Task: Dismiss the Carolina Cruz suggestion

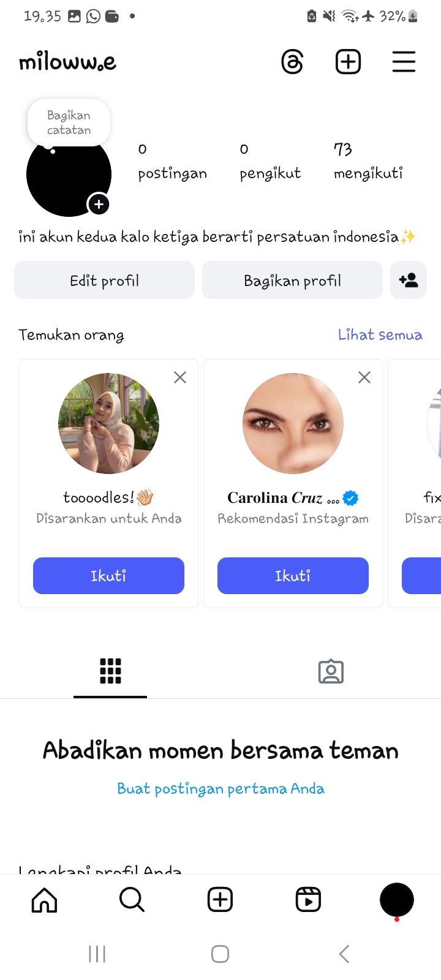Action: click(364, 377)
